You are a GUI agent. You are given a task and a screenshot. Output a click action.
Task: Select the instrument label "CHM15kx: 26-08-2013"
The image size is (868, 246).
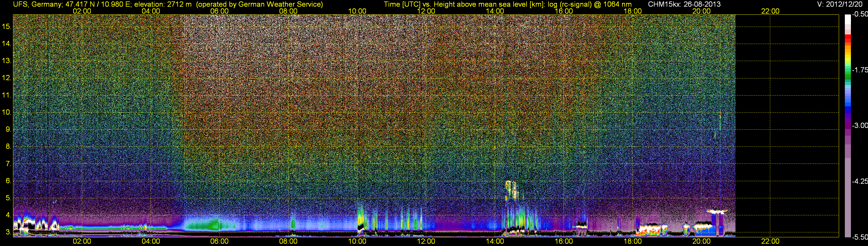coord(684,4)
